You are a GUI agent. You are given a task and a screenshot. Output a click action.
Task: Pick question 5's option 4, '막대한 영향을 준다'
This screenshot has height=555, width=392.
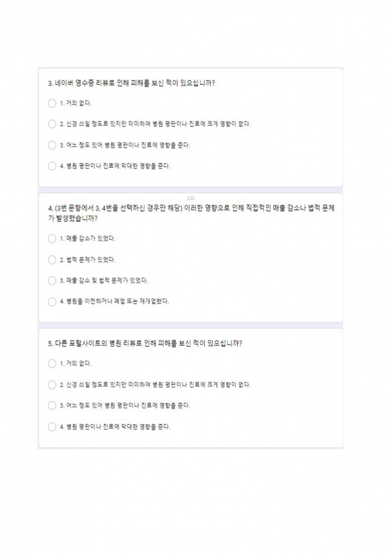(52, 427)
